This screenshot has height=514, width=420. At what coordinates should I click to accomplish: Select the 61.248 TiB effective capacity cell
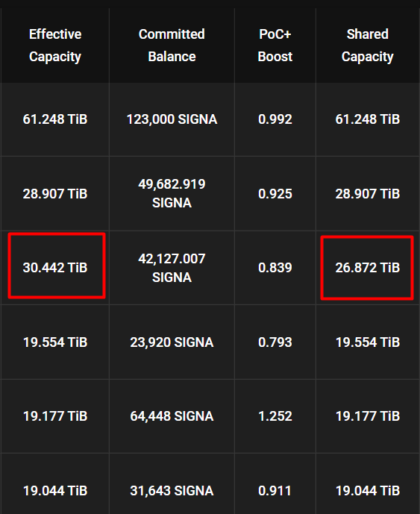(x=55, y=119)
